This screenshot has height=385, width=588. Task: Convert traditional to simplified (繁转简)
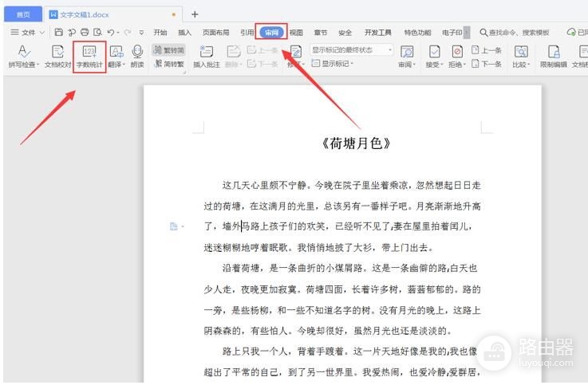pyautogui.click(x=169, y=49)
